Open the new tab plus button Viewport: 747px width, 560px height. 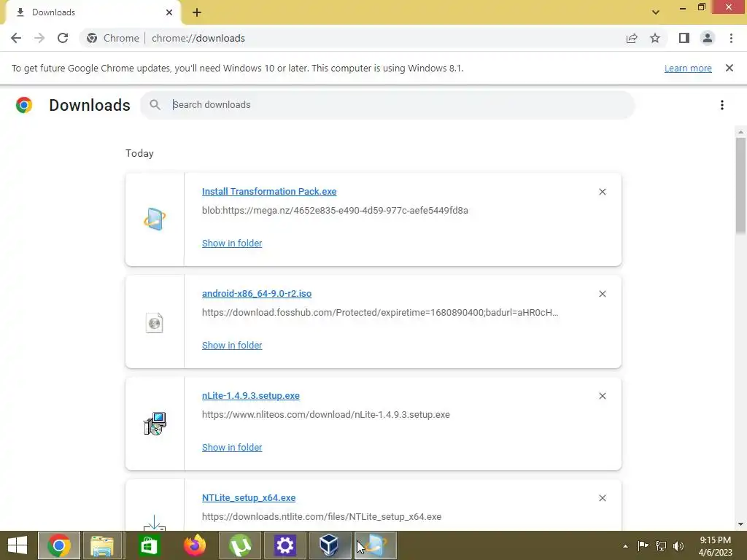tap(197, 12)
